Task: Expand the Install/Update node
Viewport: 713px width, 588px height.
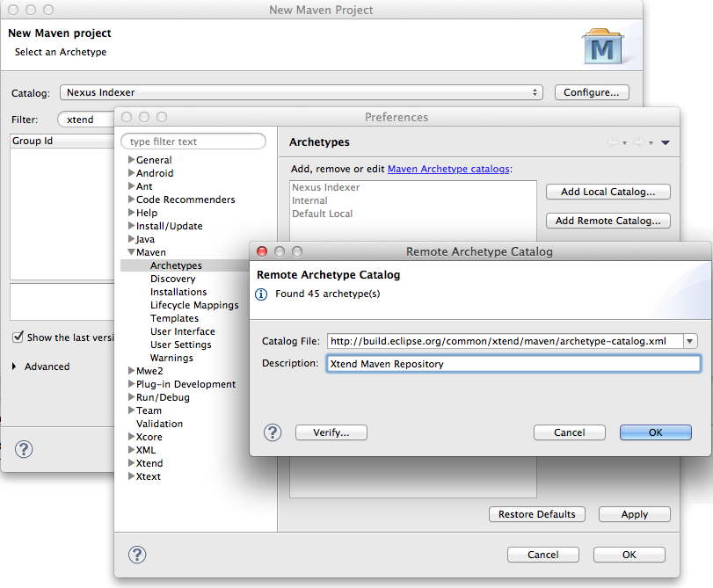Action: (x=131, y=226)
